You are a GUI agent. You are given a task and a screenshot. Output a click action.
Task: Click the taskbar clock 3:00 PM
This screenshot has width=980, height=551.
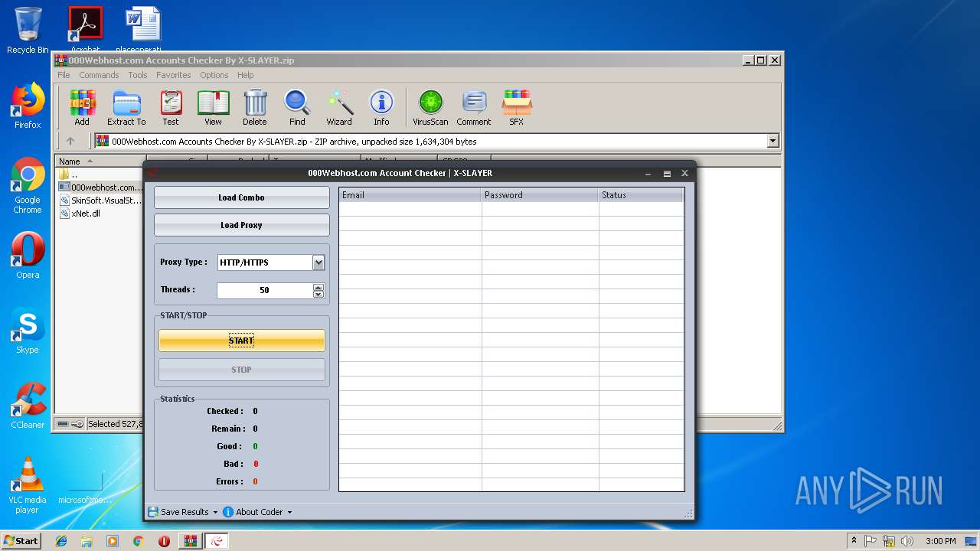pos(940,541)
